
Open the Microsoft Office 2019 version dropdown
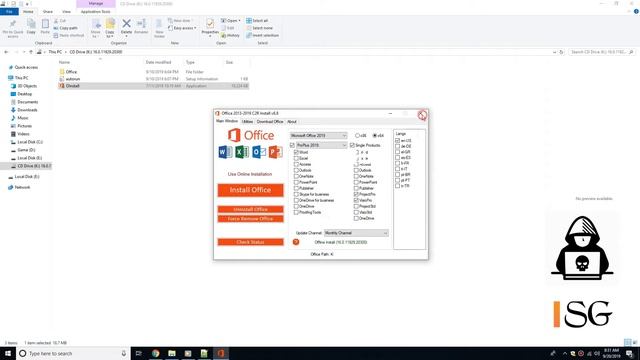[319, 136]
